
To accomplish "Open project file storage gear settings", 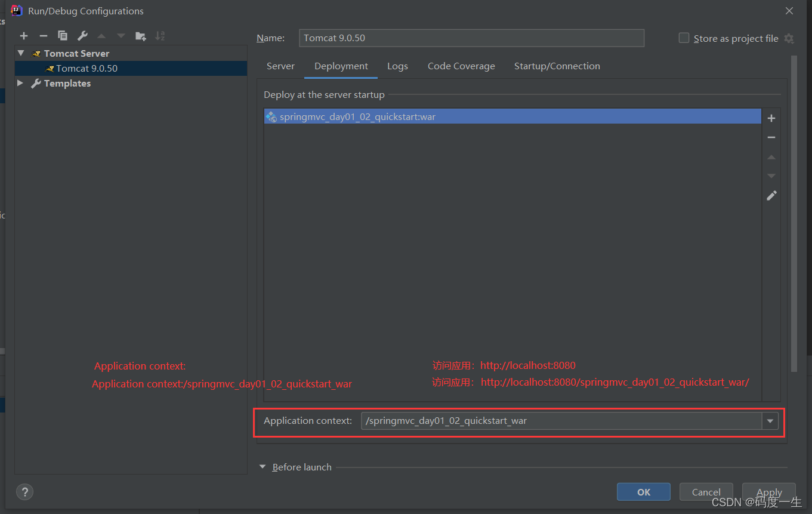I will [789, 38].
